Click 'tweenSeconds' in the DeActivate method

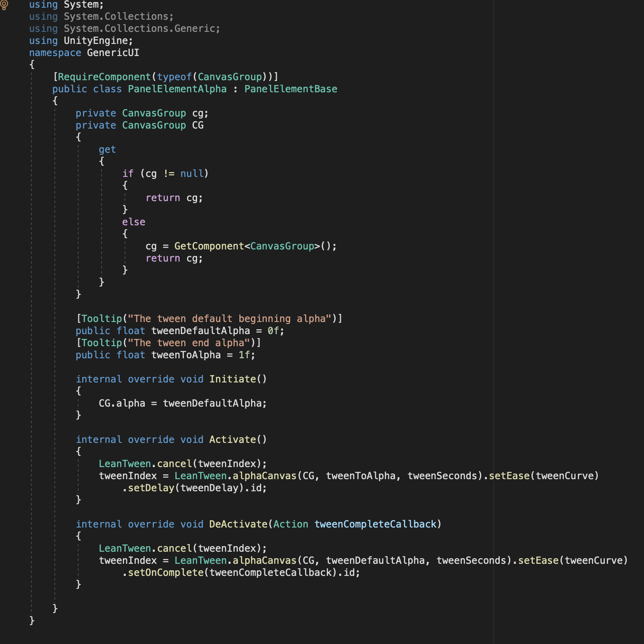point(472,561)
